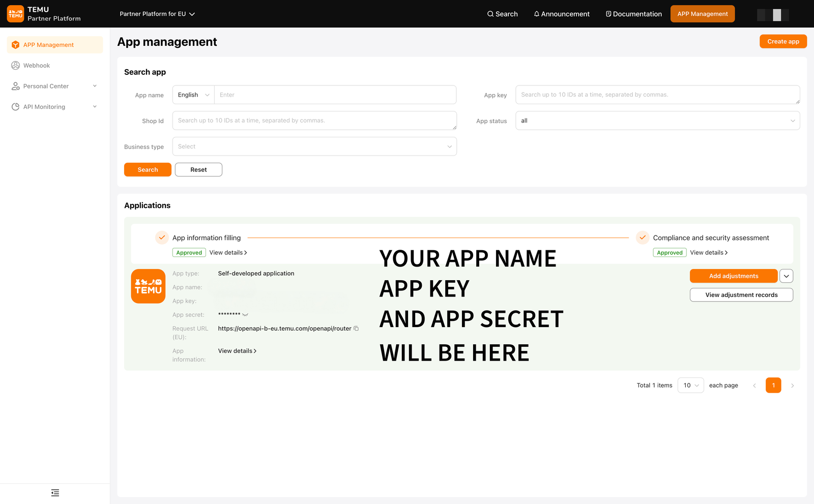Click the Webhook icon in sidebar
This screenshot has height=504, width=814.
coord(15,66)
